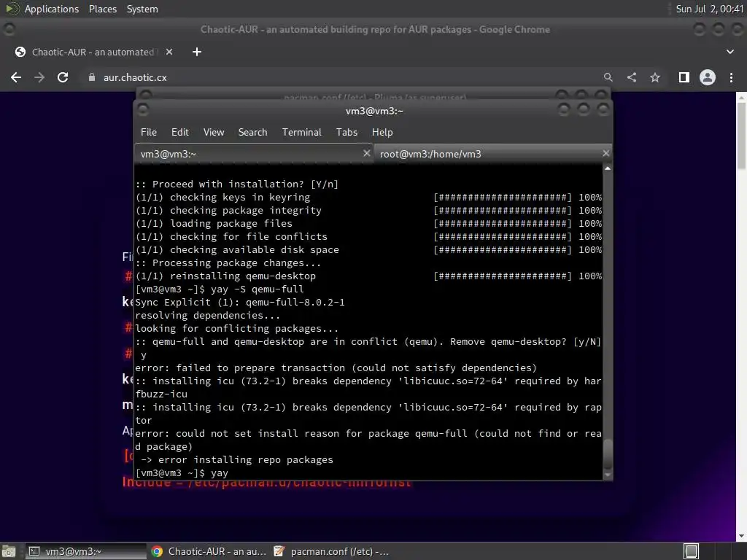747x560 pixels.
Task: Click 'reinstalling qemu-desktop' progress line
Action: click(x=368, y=276)
